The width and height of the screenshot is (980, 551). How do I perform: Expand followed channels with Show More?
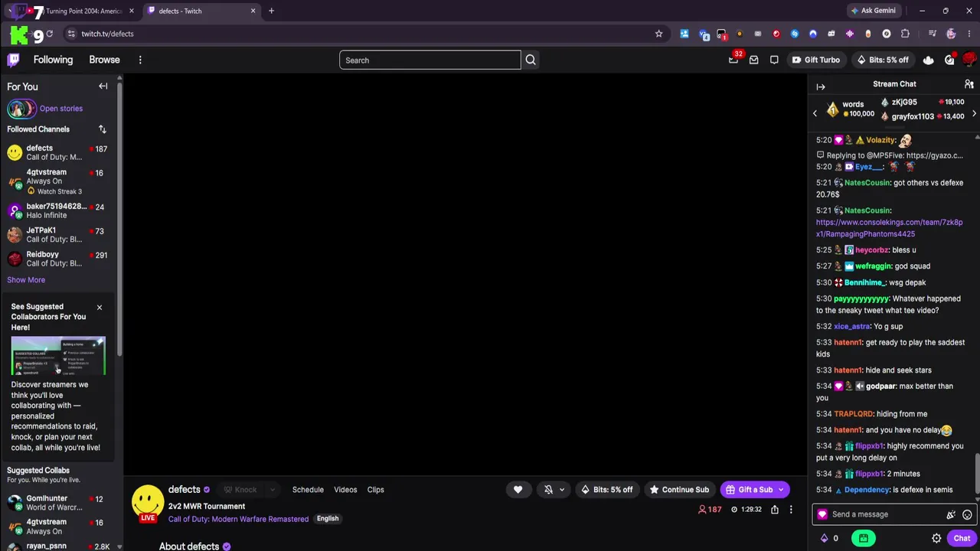26,280
